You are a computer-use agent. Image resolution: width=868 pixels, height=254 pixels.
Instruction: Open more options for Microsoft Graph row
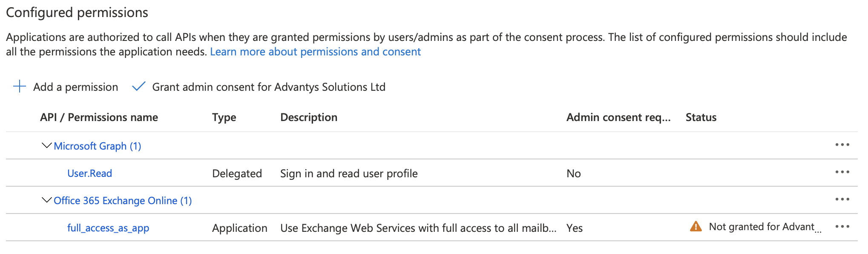pyautogui.click(x=842, y=145)
